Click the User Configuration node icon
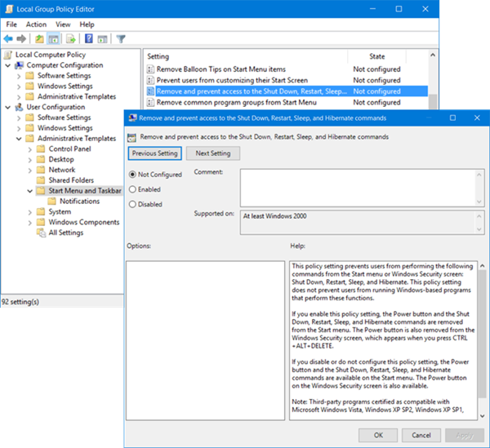Viewport: 490px width, 448px height. pyautogui.click(x=19, y=107)
